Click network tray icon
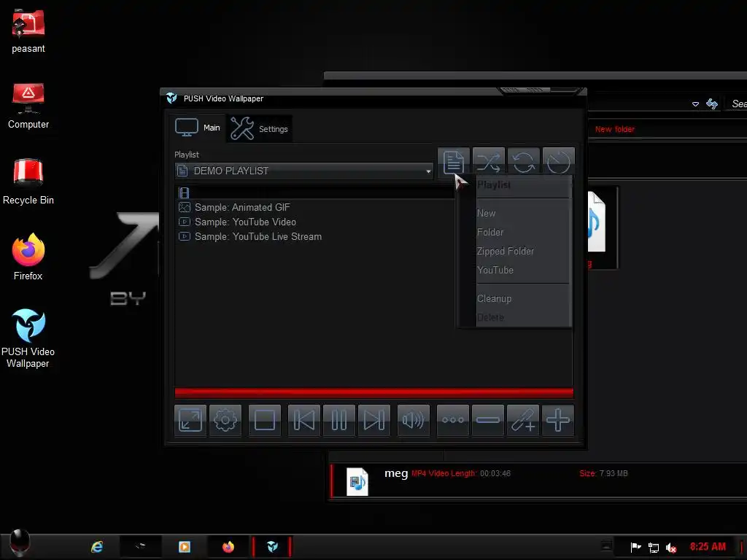This screenshot has height=560, width=747. tap(654, 548)
